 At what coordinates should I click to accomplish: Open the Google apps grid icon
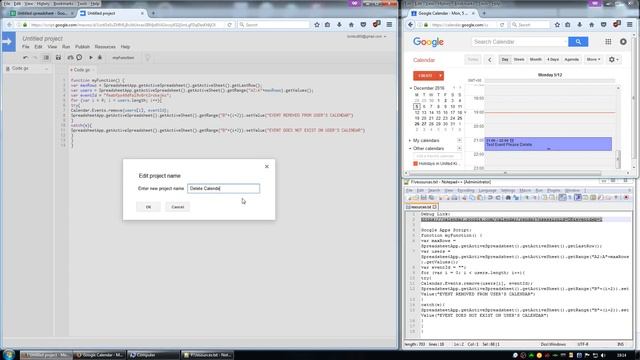point(608,42)
